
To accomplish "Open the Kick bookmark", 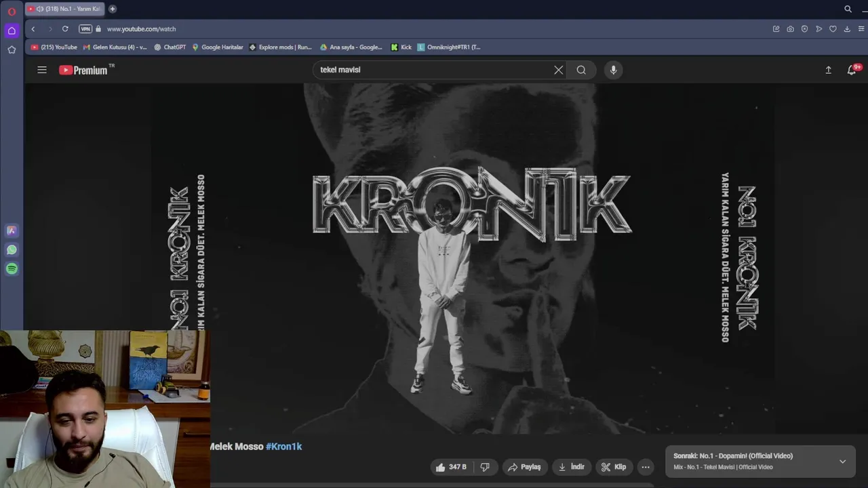I will click(401, 47).
